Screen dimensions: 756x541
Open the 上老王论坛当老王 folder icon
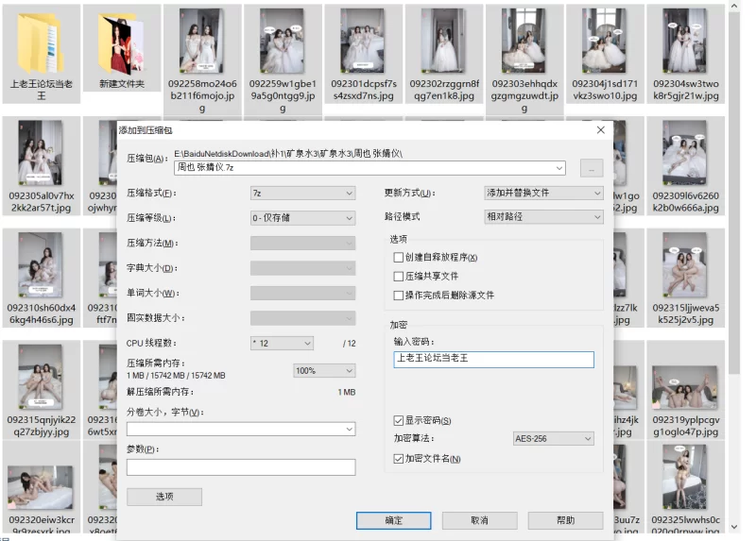pyautogui.click(x=41, y=42)
